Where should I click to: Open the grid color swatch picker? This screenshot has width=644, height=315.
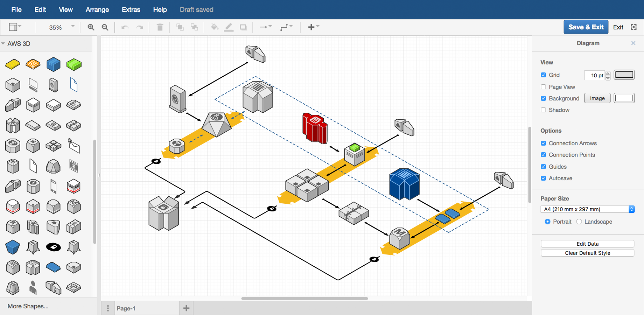click(x=624, y=75)
